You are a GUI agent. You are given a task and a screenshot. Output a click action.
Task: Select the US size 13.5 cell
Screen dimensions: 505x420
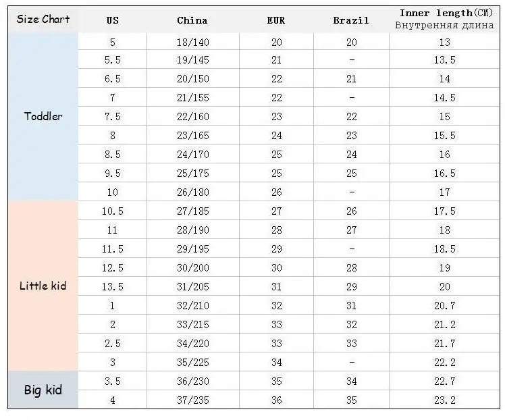click(x=112, y=286)
